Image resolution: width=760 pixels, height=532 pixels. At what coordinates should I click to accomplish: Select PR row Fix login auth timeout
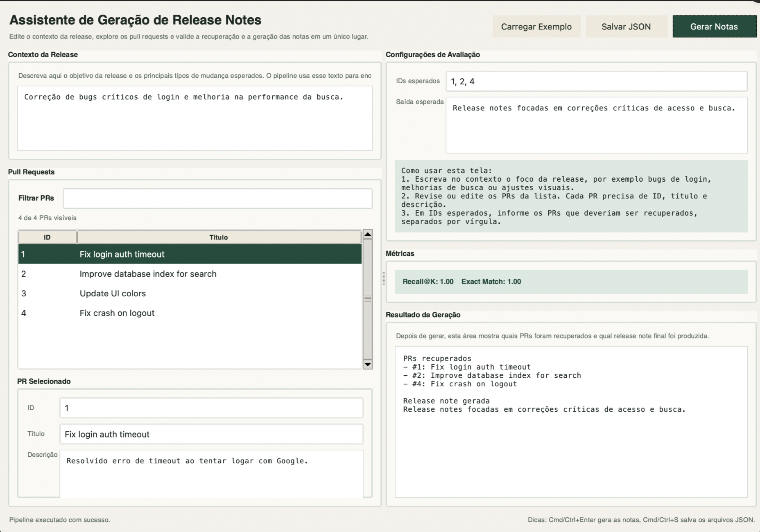(190, 254)
